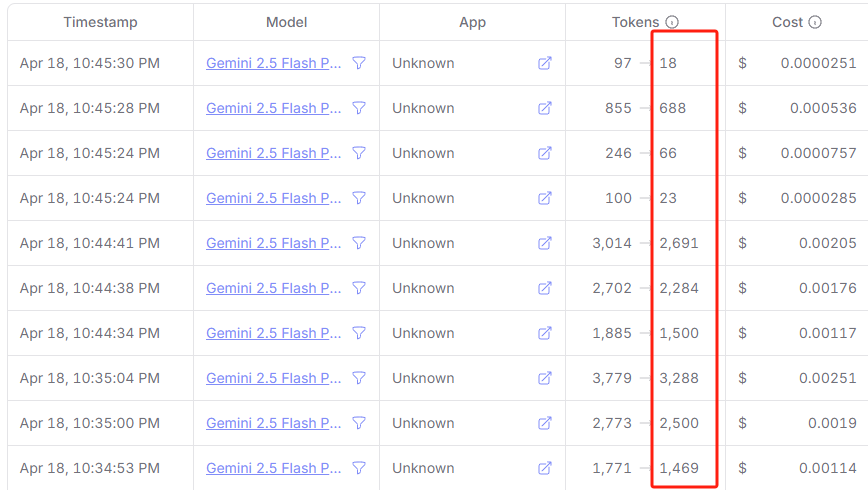Click the filter icon in the 10:45:28 PM row

point(359,108)
